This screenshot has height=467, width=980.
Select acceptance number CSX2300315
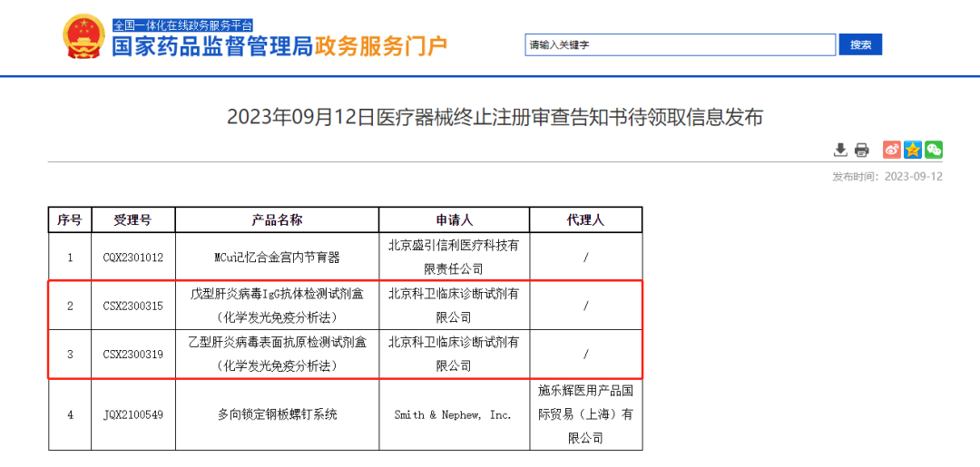(133, 306)
